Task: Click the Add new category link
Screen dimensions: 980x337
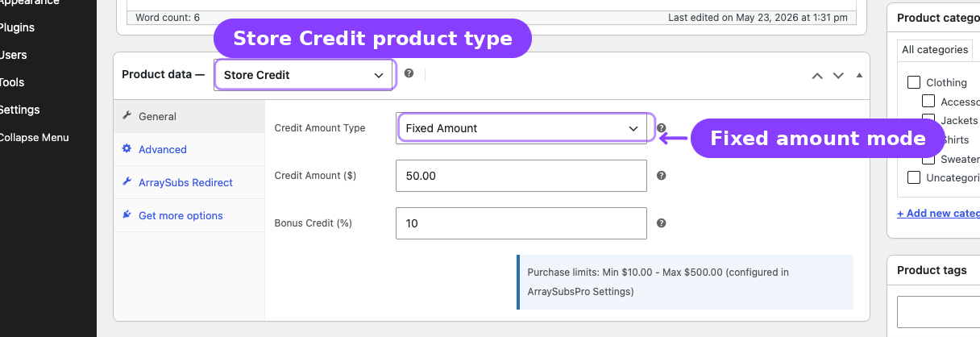Action: point(938,213)
